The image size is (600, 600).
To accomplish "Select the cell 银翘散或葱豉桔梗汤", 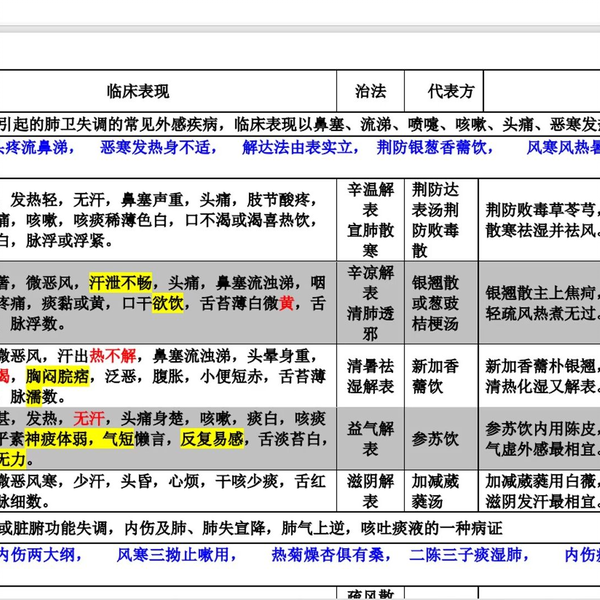I will 441,303.
